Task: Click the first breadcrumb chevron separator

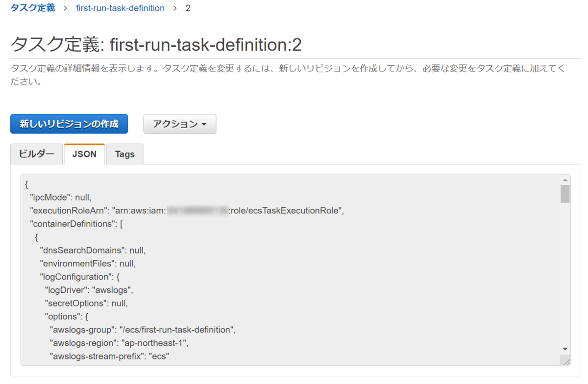Action: tap(65, 8)
